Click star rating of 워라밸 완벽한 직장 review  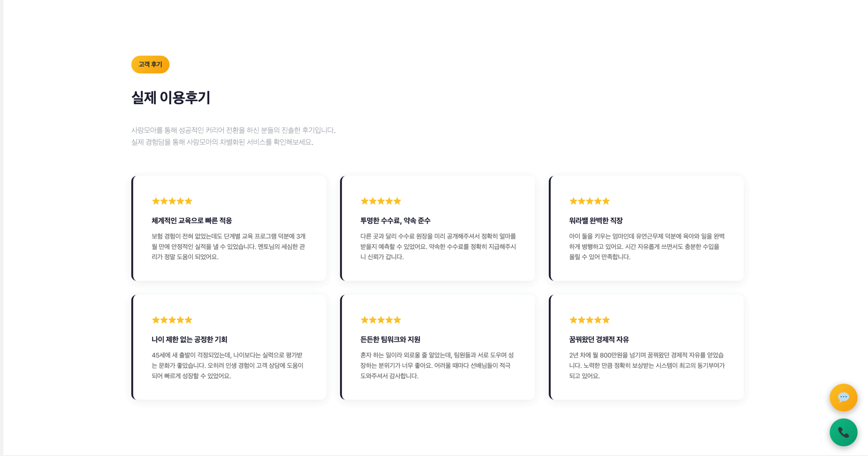click(590, 201)
